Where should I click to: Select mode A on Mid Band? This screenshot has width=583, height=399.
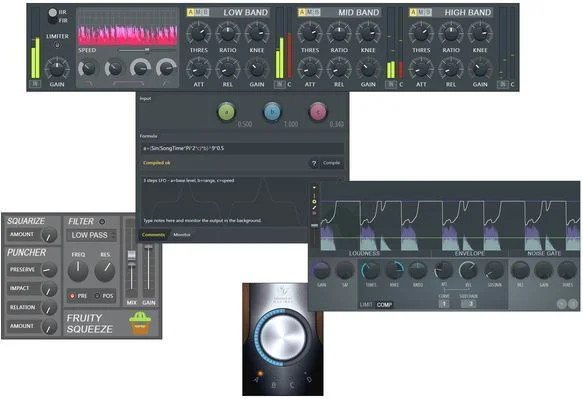click(302, 13)
